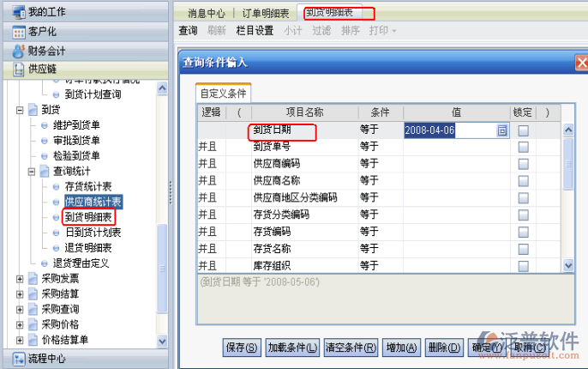This screenshot has height=369, width=588.
Task: Collapse the 到货 tree node
Action: (x=21, y=110)
